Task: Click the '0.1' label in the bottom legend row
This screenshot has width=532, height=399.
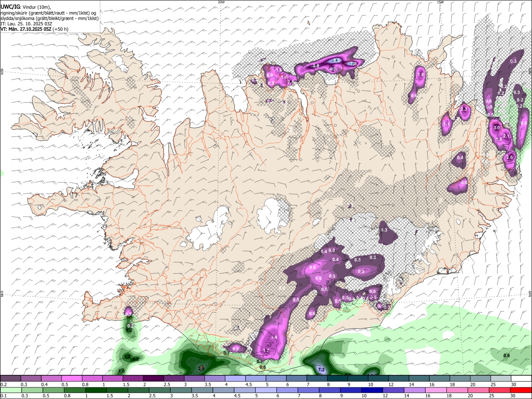Action: (3, 396)
